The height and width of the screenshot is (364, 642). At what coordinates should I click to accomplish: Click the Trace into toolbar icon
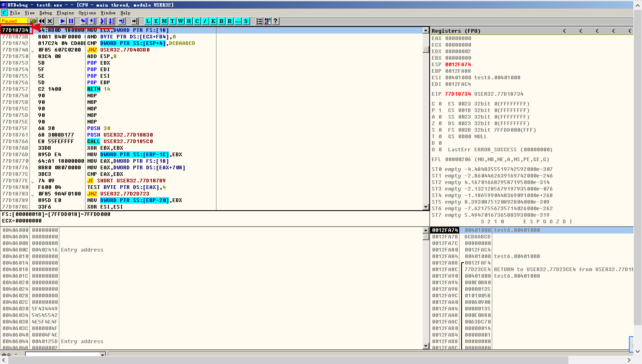point(103,21)
